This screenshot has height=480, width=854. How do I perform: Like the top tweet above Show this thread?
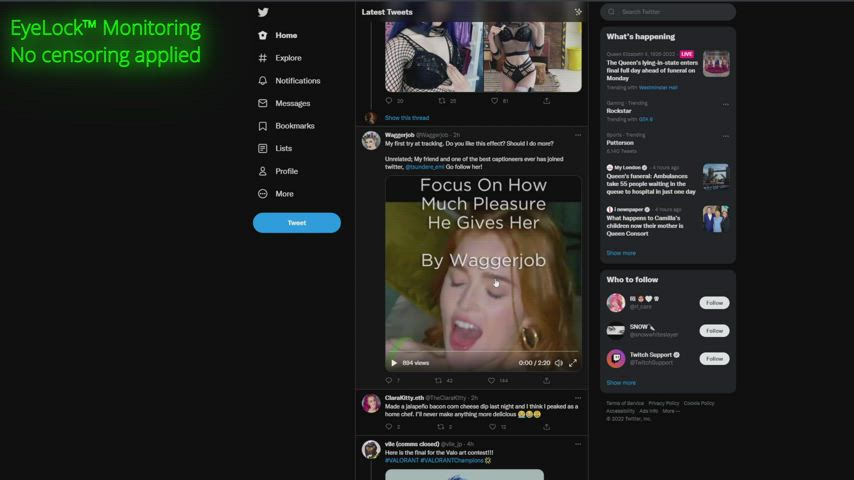point(494,101)
